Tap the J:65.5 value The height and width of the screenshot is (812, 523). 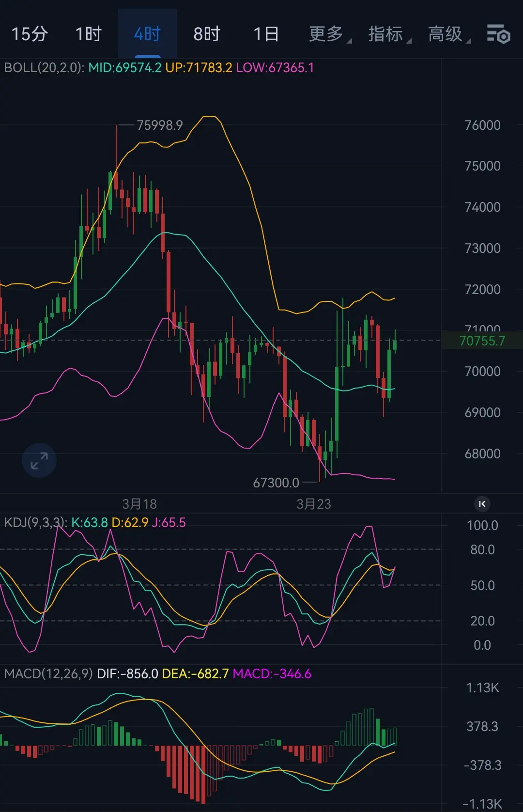point(169,522)
